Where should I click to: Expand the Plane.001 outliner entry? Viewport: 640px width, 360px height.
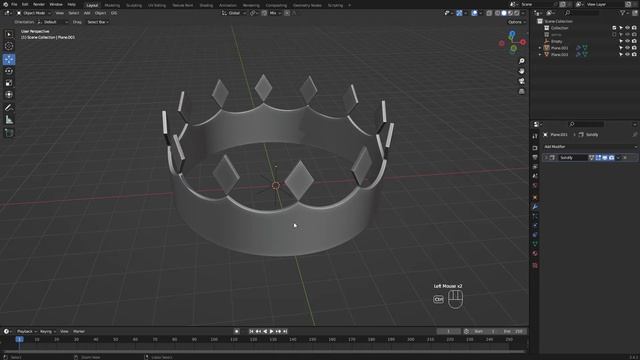pos(540,48)
